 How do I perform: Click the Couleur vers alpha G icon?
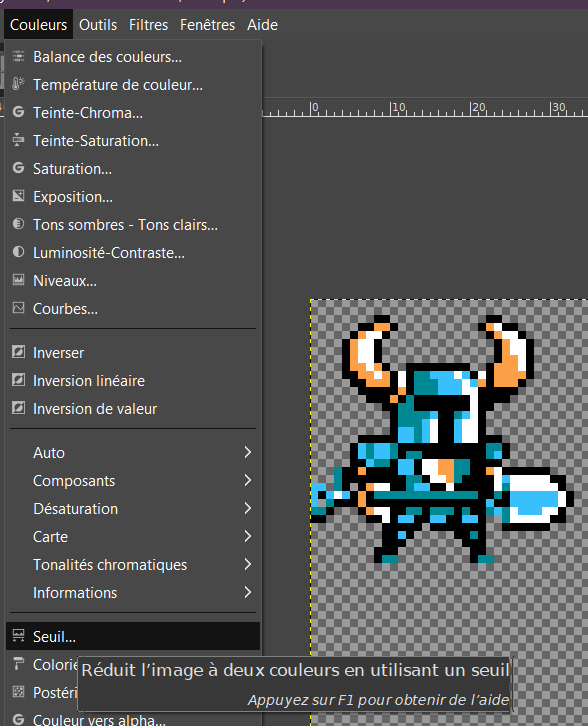click(x=19, y=720)
